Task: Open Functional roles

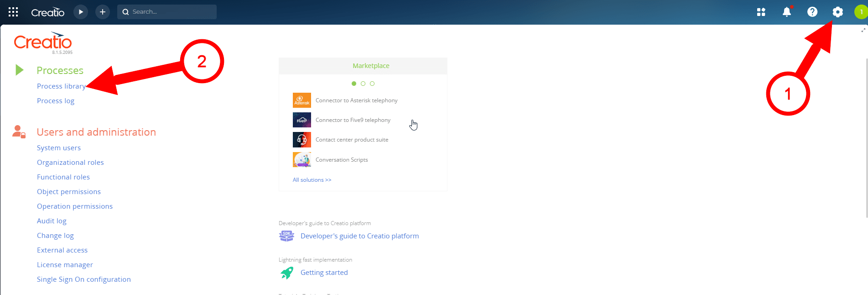Action: (63, 177)
